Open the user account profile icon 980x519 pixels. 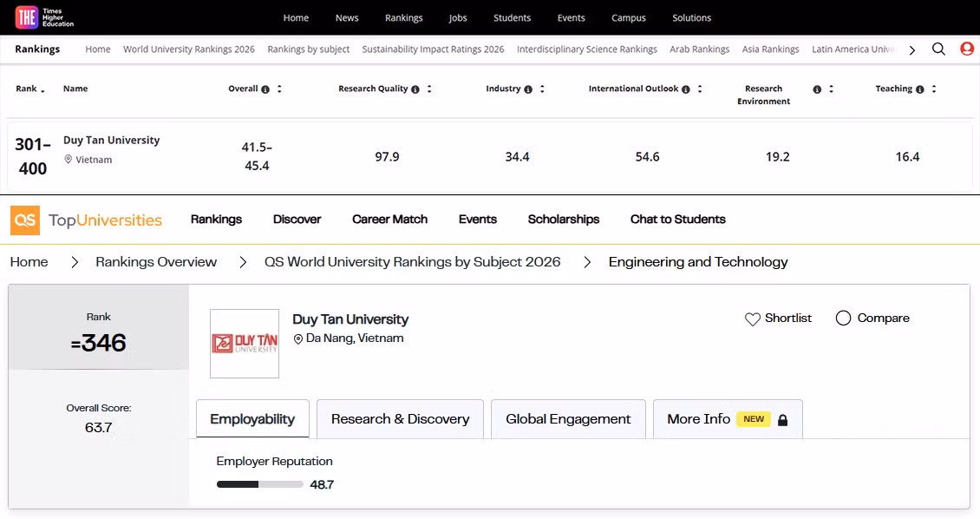[x=967, y=49]
